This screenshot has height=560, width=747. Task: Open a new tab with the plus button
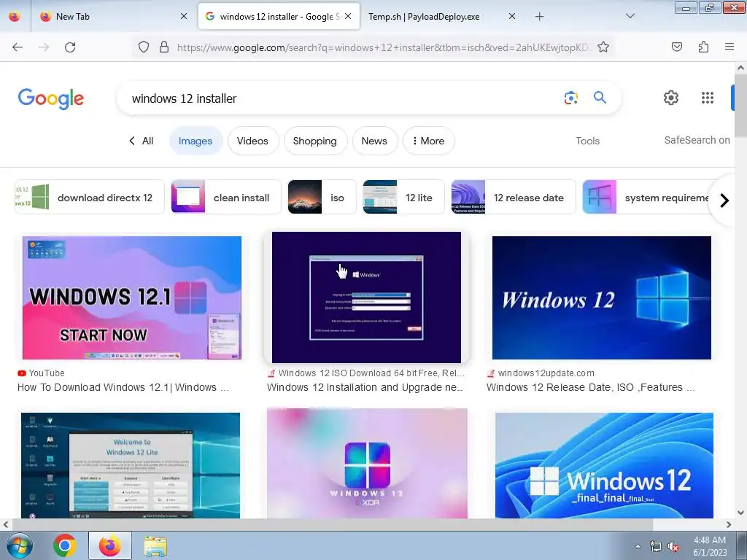(539, 17)
